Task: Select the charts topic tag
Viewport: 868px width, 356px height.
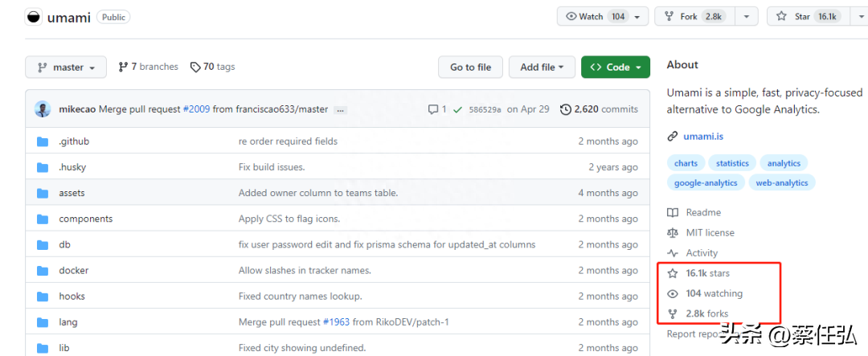Action: pos(686,163)
